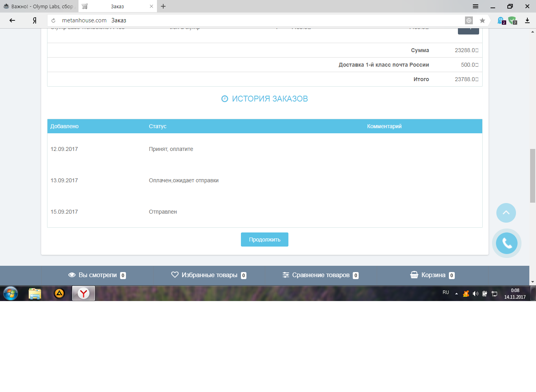Open Избранные товары favorites link
The height and width of the screenshot is (392, 536).
[209, 275]
